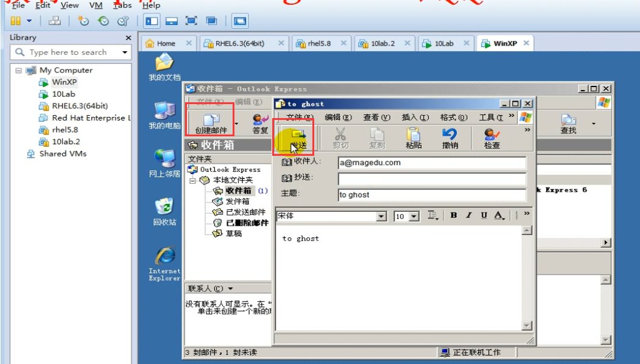Open the Create Mail stationery dropdown arrow

pyautogui.click(x=236, y=124)
